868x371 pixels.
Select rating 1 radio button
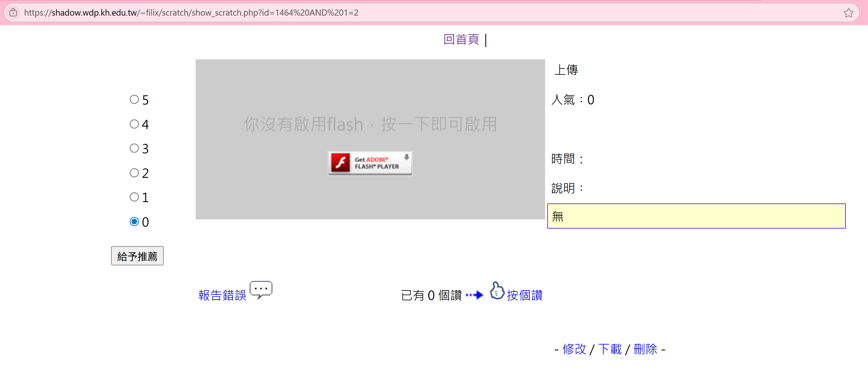point(134,197)
